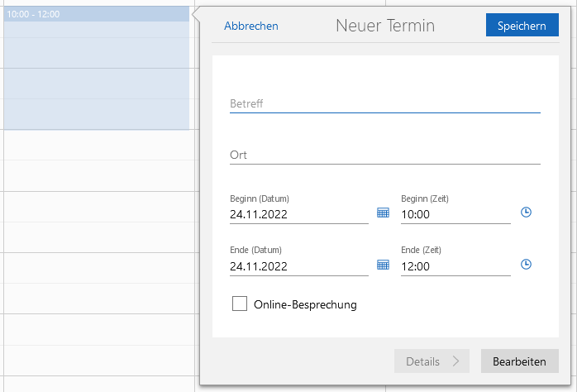577x392 pixels.
Task: Focus the Betreff subject field
Action: pyautogui.click(x=384, y=103)
